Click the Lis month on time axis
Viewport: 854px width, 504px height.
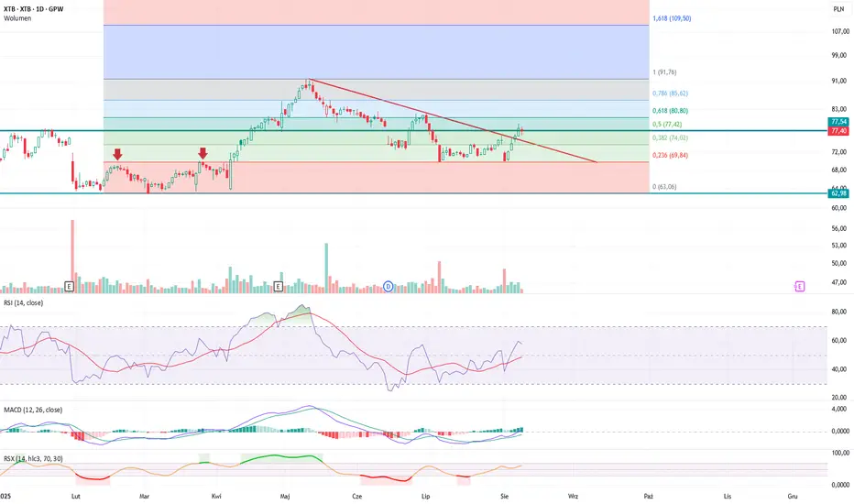point(728,497)
